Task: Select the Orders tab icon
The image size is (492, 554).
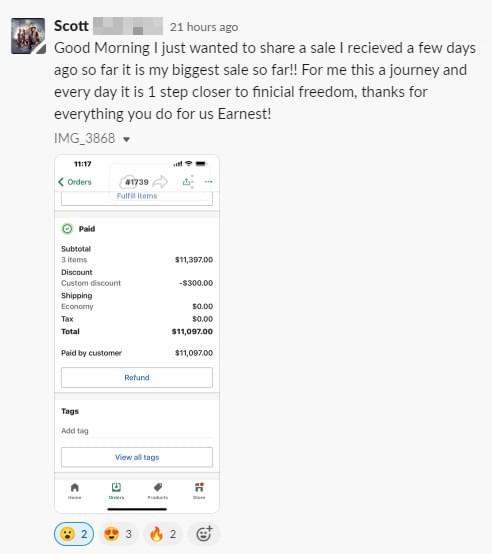Action: [x=116, y=488]
